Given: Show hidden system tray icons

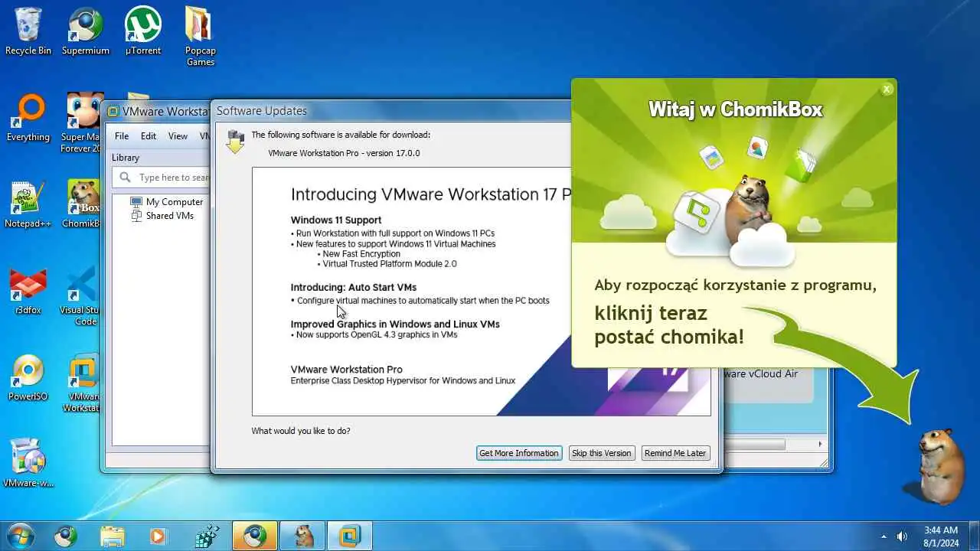Looking at the screenshot, I should coord(884,536).
